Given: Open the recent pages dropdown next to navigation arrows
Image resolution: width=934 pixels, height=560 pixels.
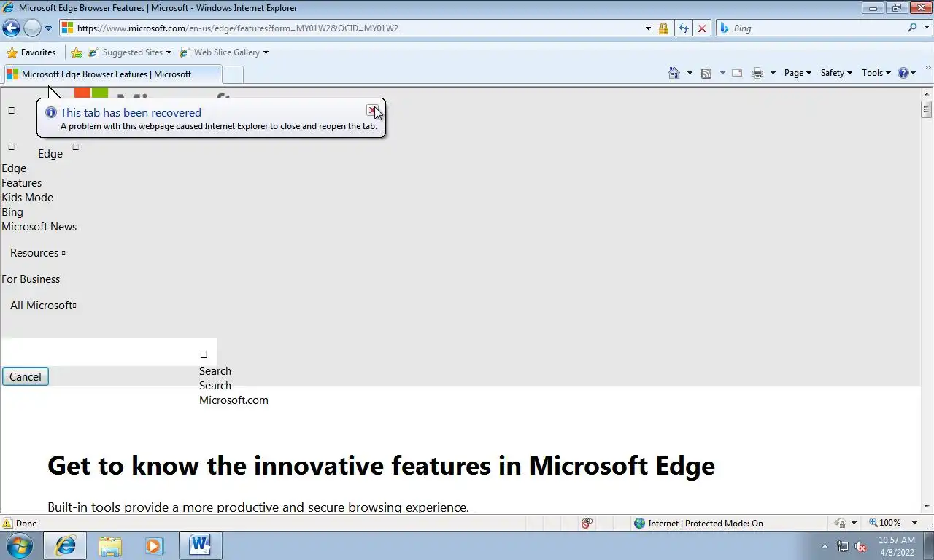Looking at the screenshot, I should [x=48, y=28].
